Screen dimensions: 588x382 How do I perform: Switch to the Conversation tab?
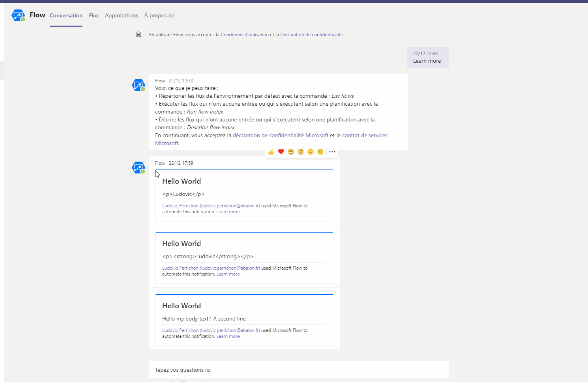[x=66, y=15]
